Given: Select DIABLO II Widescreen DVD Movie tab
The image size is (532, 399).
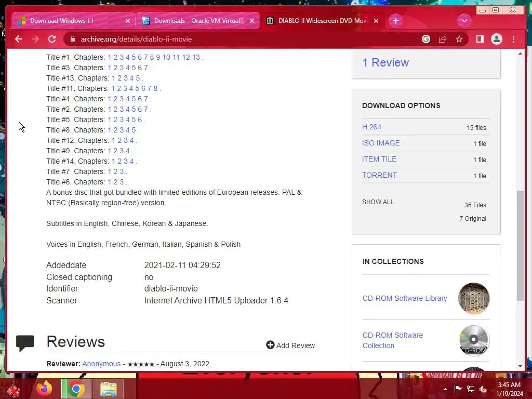Looking at the screenshot, I should [x=323, y=21].
